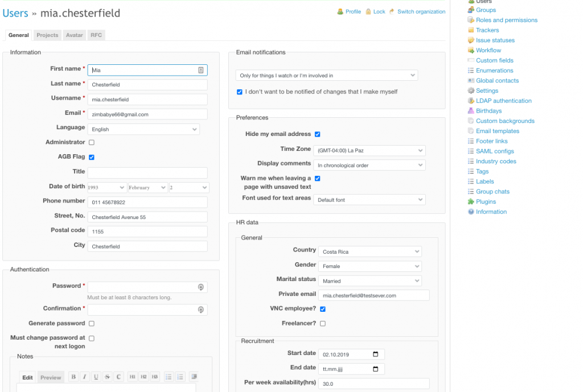Switch to the Avatar tab
This screenshot has width=583, height=392.
coord(75,35)
